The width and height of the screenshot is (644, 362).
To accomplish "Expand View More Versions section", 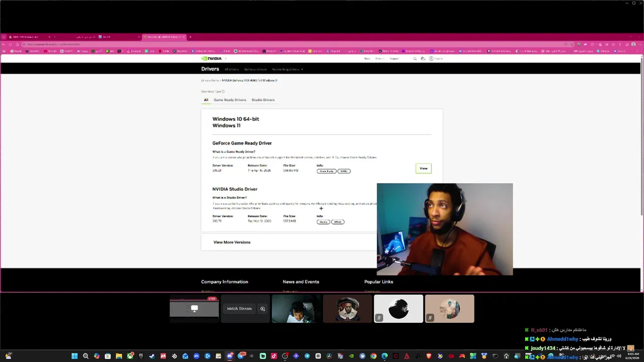I will pos(232,242).
